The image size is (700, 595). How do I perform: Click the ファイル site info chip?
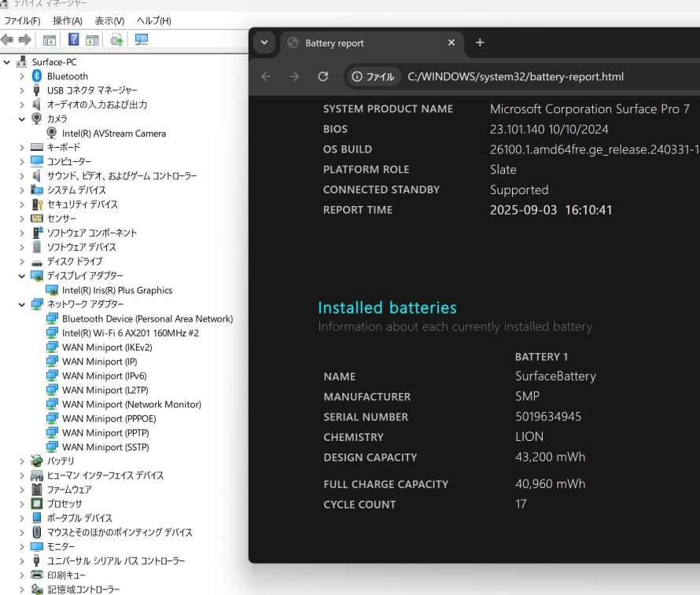click(x=374, y=77)
